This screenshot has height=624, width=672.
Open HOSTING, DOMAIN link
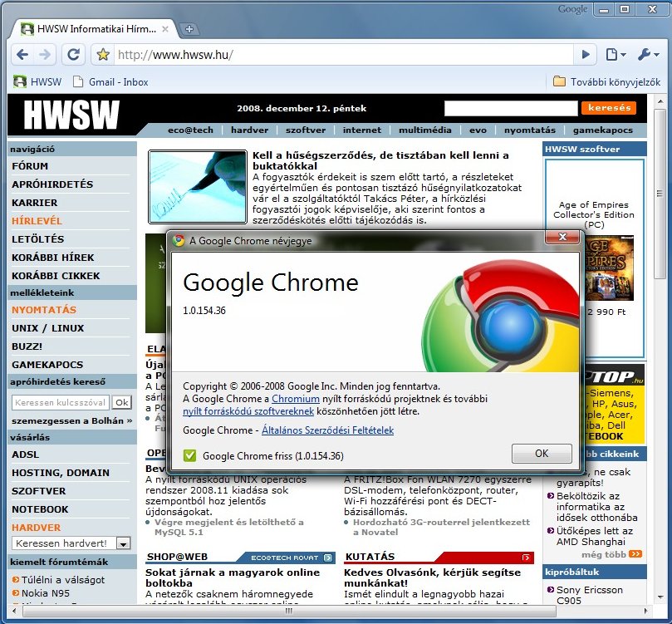pos(61,473)
